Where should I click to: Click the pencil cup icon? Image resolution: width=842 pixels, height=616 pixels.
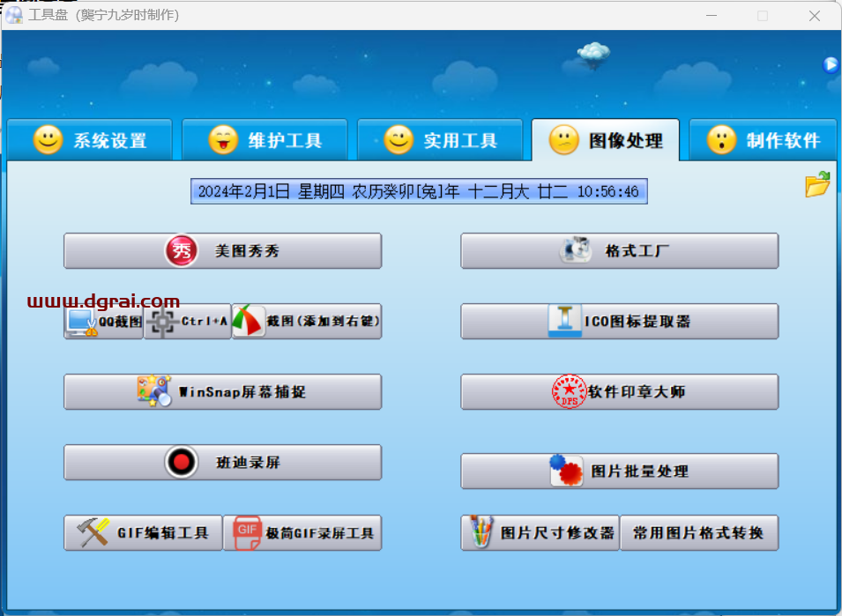point(481,531)
